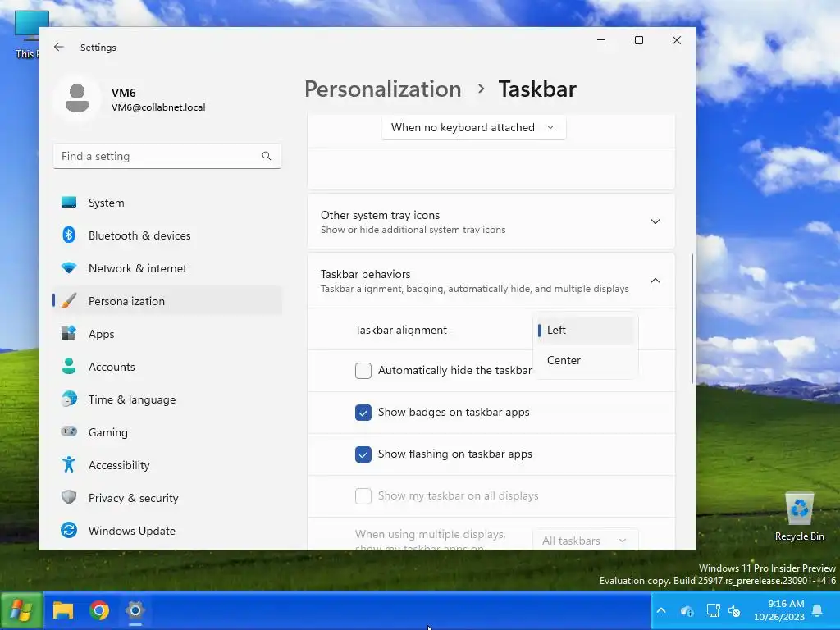The image size is (840, 630).
Task: Click the search magnifier icon
Action: click(x=267, y=156)
